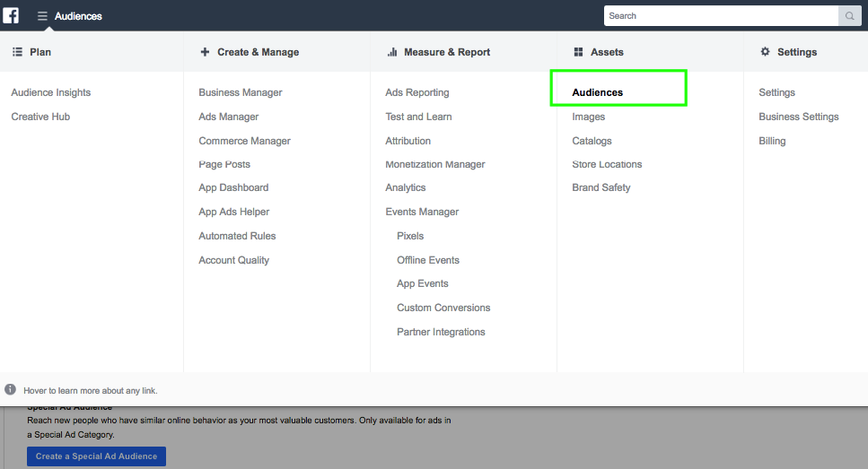
Task: Open Business Settings
Action: tap(798, 117)
